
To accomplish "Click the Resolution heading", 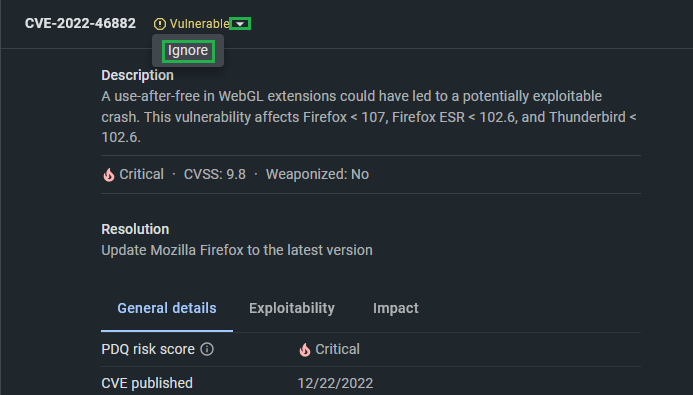I will (135, 229).
